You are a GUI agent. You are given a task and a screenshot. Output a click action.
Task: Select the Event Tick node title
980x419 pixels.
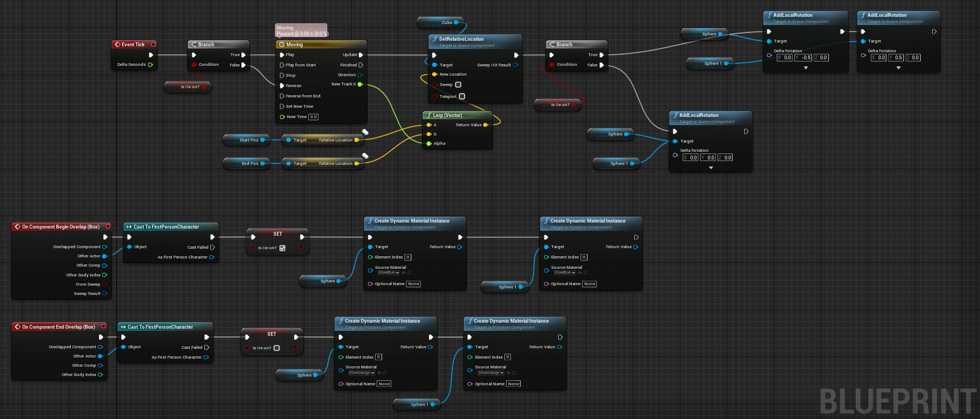pyautogui.click(x=133, y=45)
